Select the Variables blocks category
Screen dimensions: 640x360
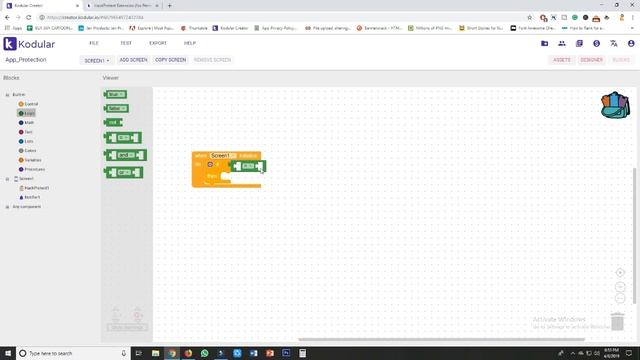pyautogui.click(x=30, y=160)
